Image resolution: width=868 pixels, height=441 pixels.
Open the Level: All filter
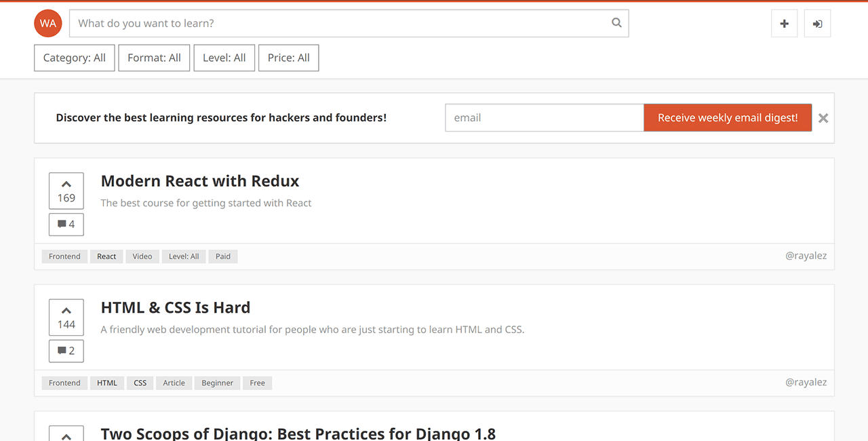coord(224,58)
